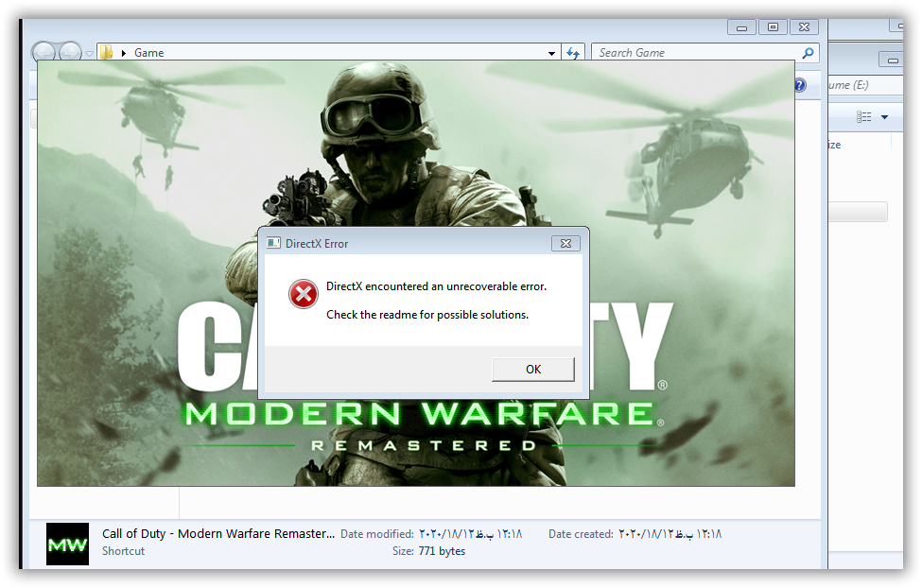Image resolution: width=922 pixels, height=588 pixels.
Task: Click the Date created value in details pane
Action: point(670,534)
